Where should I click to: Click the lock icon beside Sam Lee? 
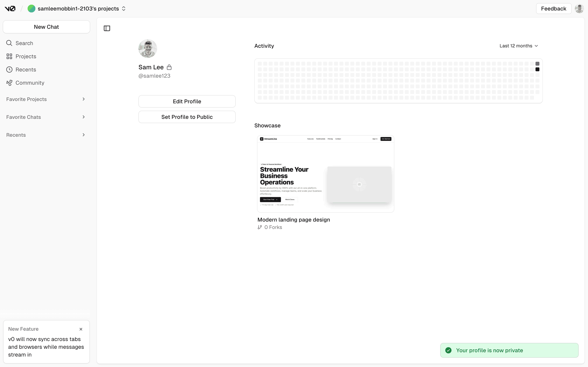[x=169, y=67]
